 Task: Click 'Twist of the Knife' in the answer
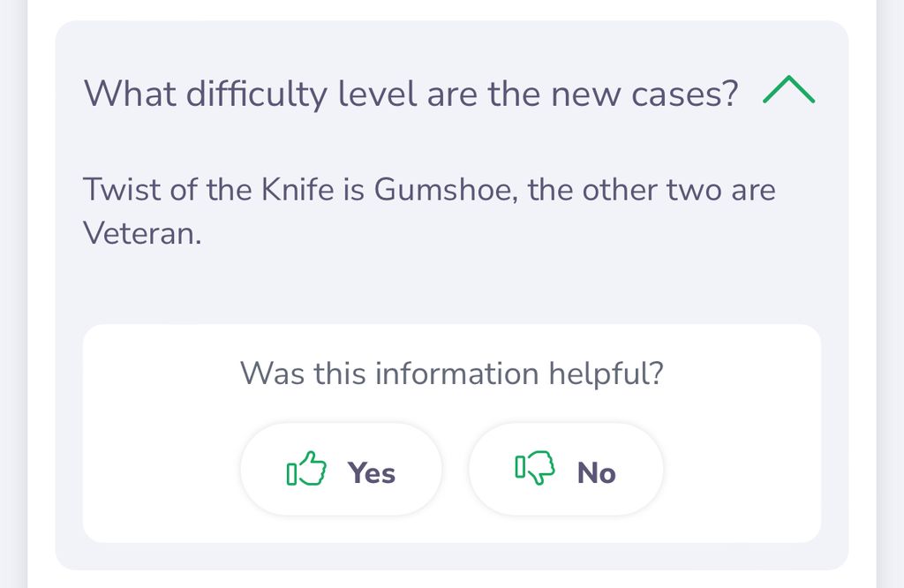tap(208, 190)
